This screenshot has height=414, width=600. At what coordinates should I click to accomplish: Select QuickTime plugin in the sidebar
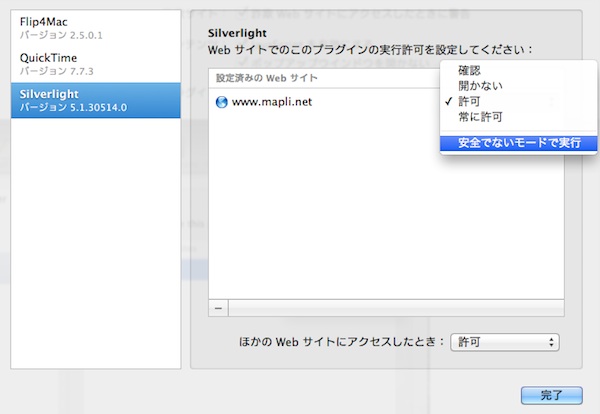tap(96, 64)
